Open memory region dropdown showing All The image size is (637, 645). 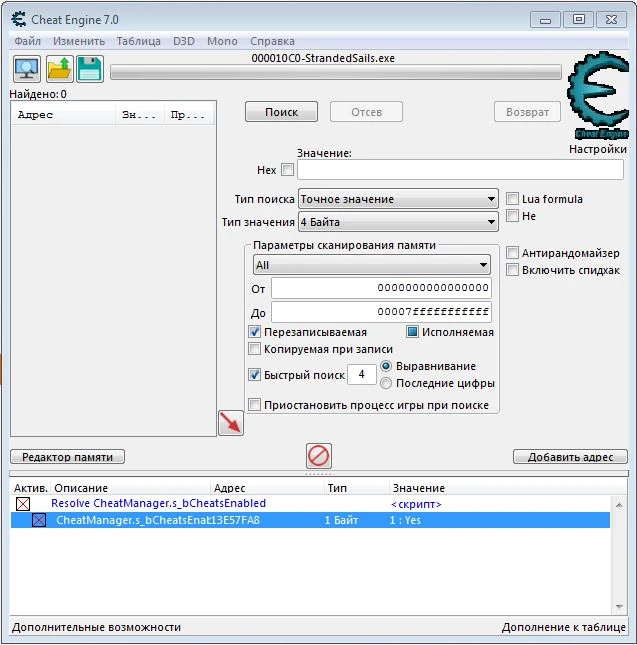372,265
